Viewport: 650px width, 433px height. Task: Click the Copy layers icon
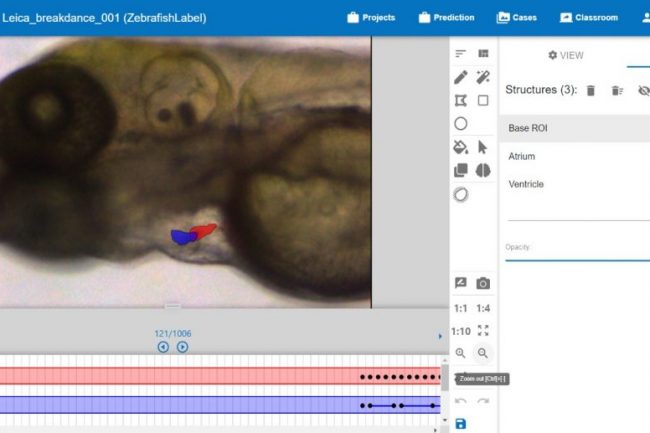click(461, 170)
